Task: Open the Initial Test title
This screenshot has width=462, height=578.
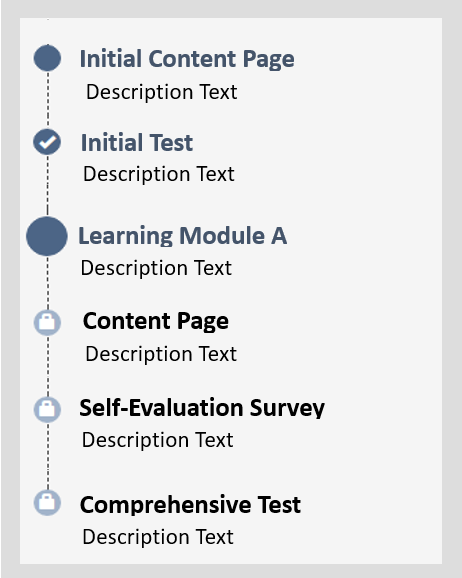Action: pyautogui.click(x=137, y=143)
